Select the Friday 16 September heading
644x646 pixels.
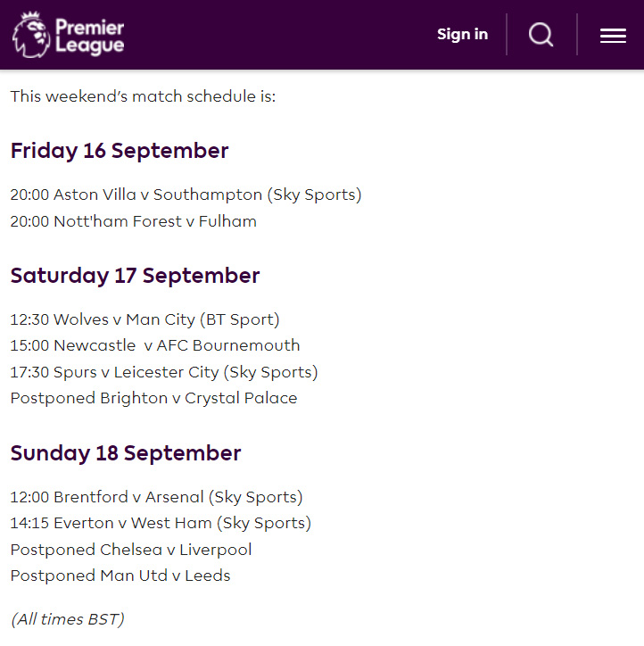click(x=120, y=151)
